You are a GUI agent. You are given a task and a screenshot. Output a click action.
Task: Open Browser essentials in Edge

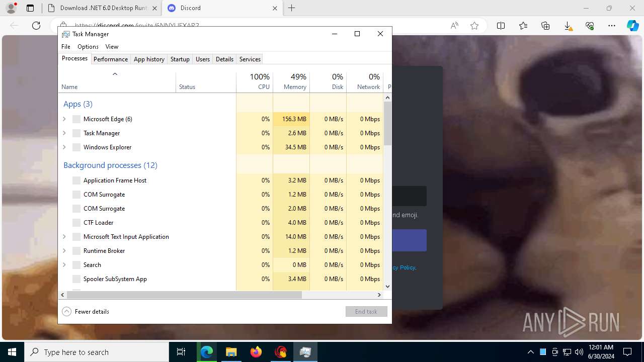click(x=590, y=26)
